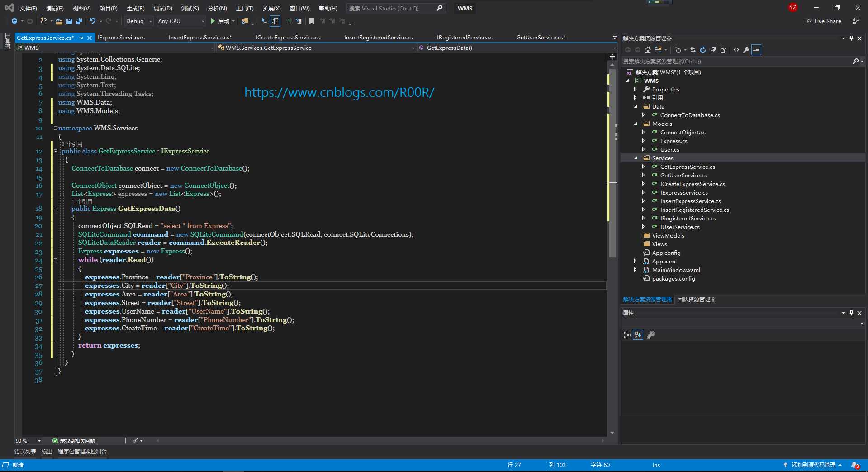Collapse the GetExpressService class outlining

56,151
